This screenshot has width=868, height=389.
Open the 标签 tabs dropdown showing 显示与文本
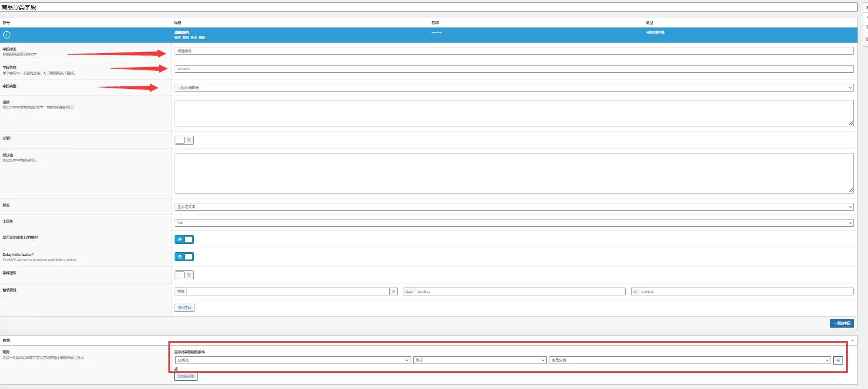click(x=514, y=207)
